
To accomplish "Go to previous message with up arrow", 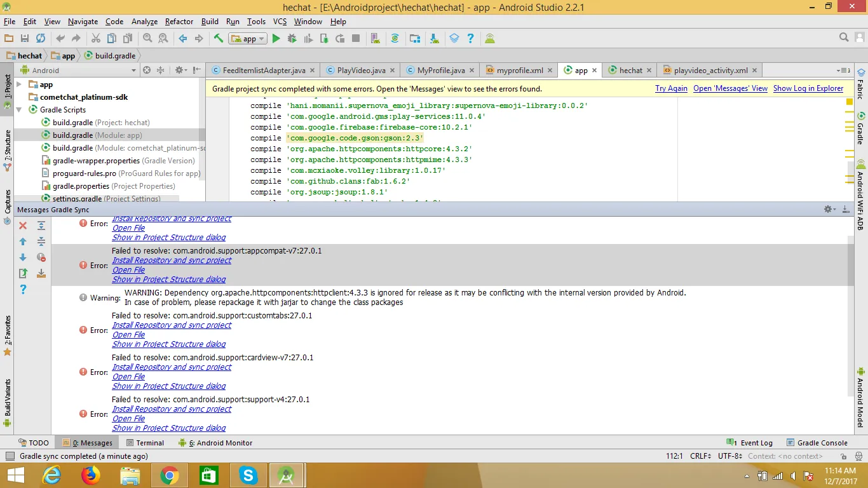I will 23,241.
